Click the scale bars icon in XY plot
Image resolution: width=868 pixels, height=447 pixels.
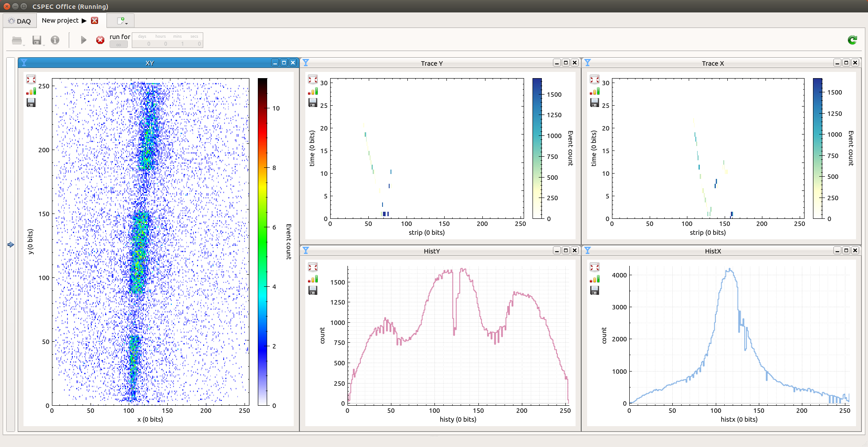31,91
